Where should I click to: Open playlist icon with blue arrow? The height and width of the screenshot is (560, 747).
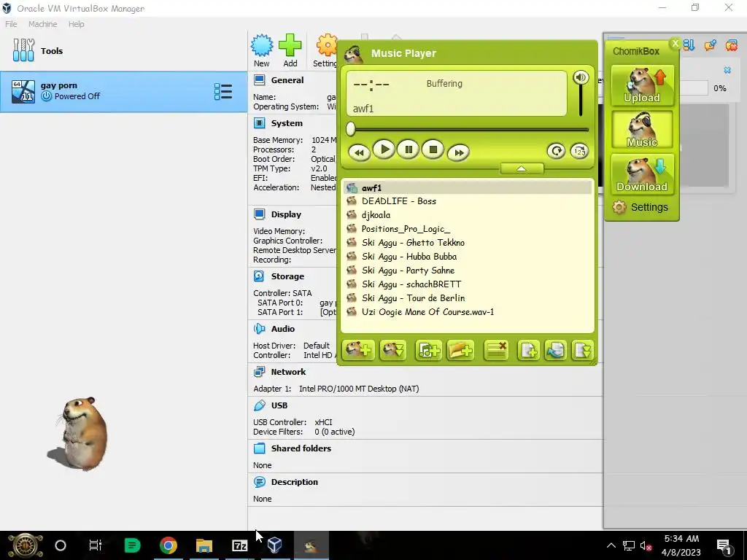(555, 351)
